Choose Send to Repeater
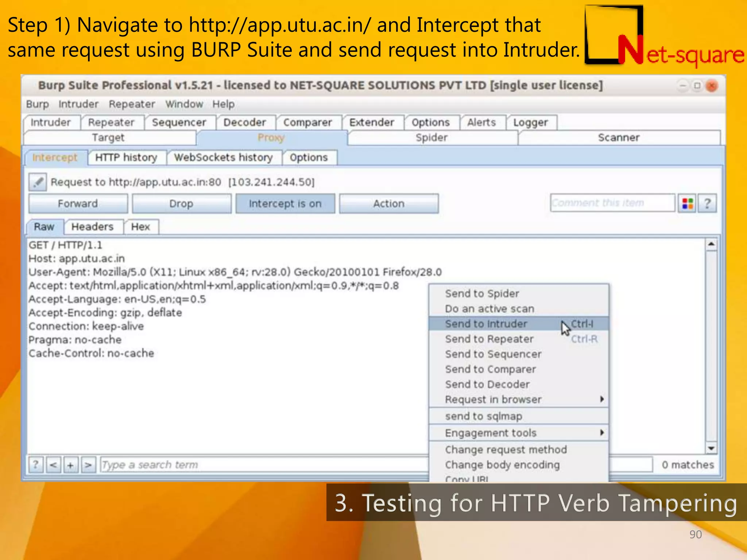 (x=519, y=339)
